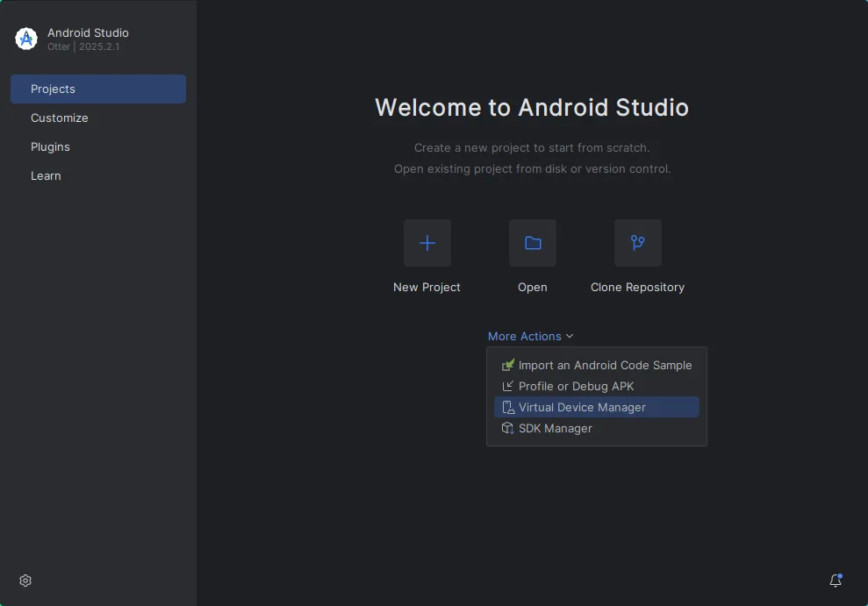Click the Virtual Device Manager phone icon

pos(508,406)
